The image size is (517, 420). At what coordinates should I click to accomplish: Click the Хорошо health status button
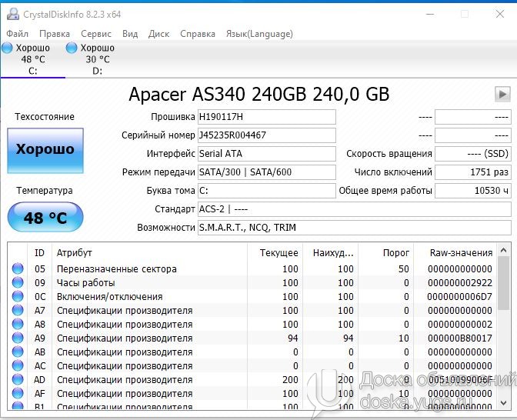[x=45, y=150]
